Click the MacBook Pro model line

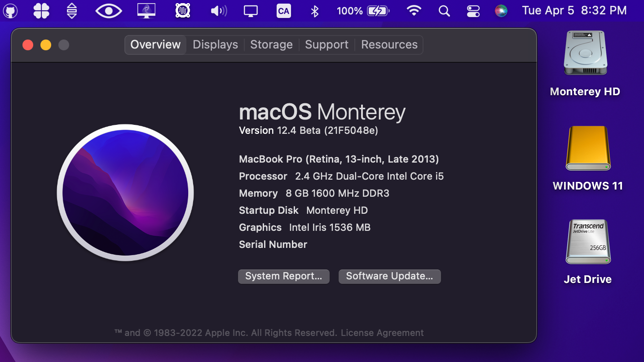[339, 159]
